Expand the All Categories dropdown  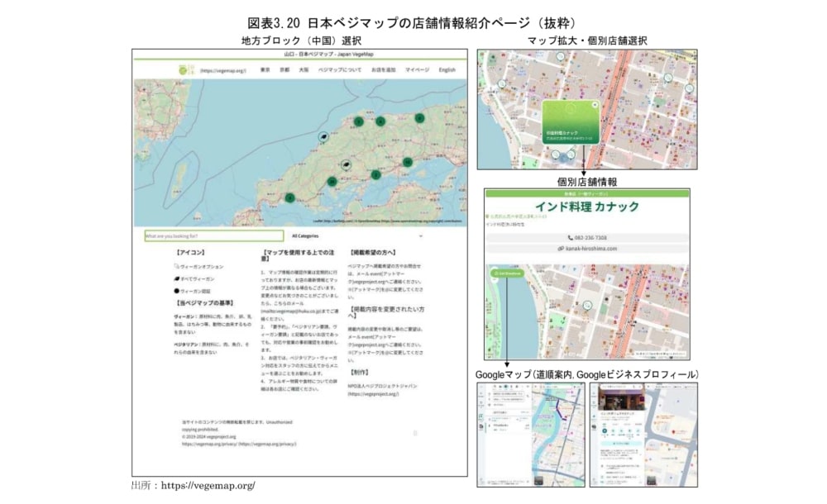tap(357, 235)
